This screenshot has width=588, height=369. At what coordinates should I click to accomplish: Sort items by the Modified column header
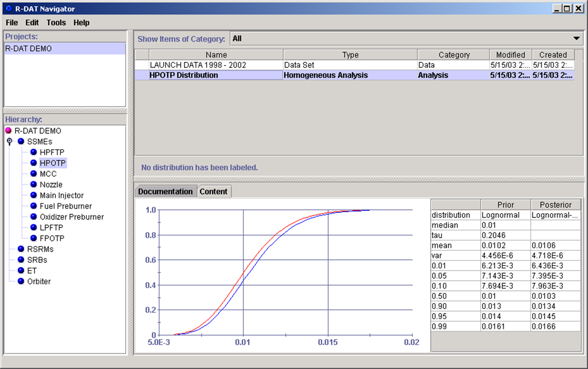point(510,55)
